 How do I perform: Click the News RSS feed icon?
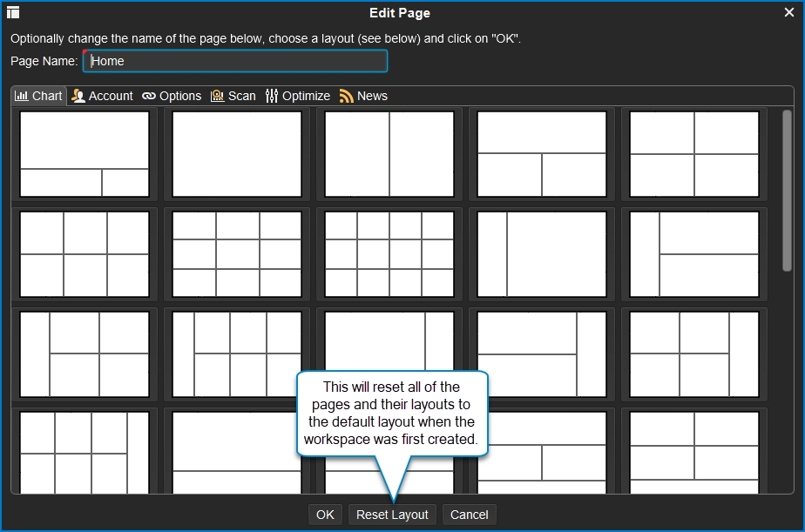347,96
